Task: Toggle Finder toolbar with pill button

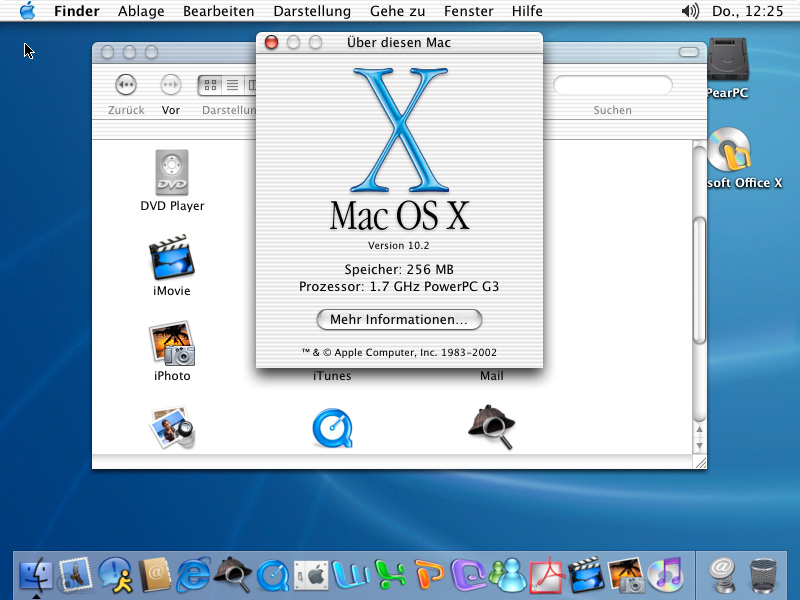Action: click(x=689, y=52)
